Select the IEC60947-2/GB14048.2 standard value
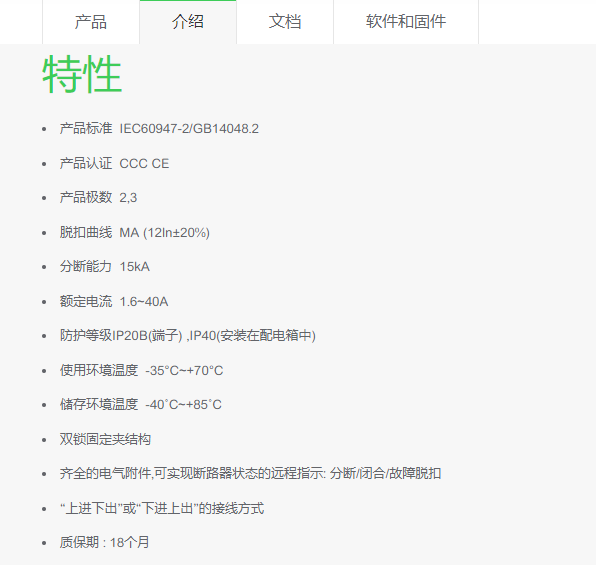 189,129
